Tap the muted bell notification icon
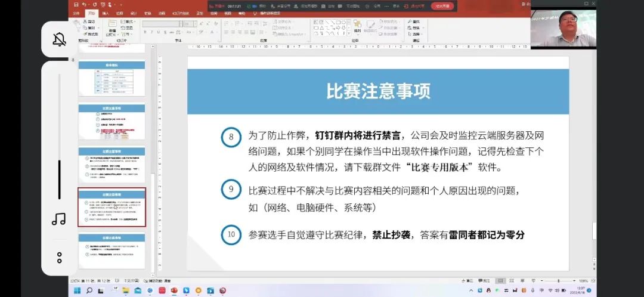The width and height of the screenshot is (644, 297). pos(59,40)
